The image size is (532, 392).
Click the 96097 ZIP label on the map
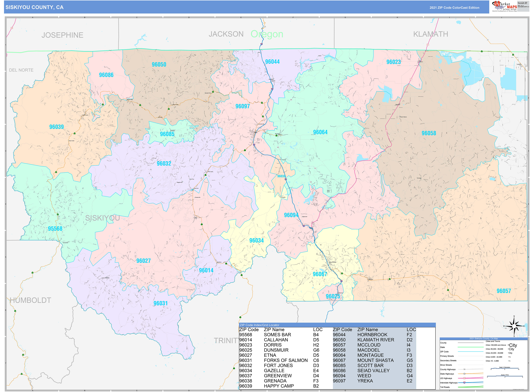(x=243, y=106)
